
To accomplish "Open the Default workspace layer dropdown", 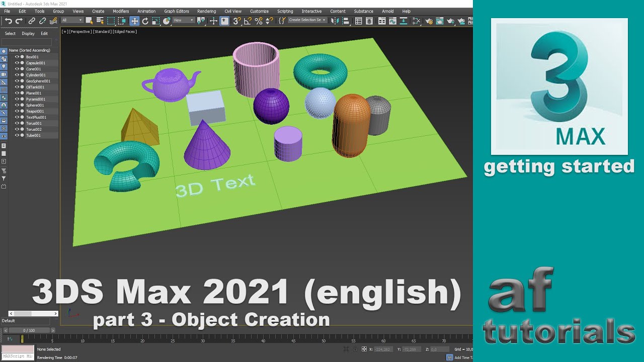I will pos(25,321).
